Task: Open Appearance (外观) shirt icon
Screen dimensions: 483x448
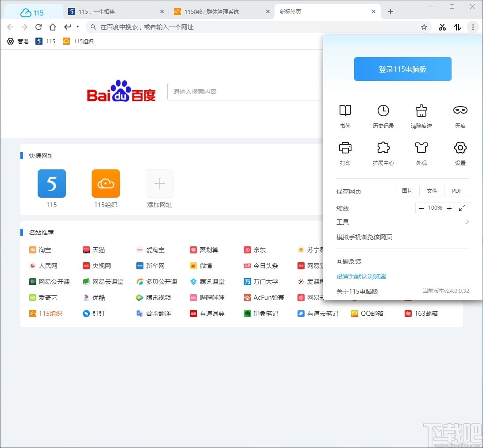Action: (421, 148)
